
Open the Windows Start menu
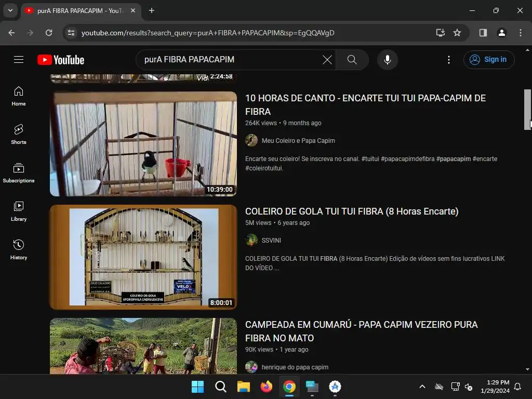(197, 387)
